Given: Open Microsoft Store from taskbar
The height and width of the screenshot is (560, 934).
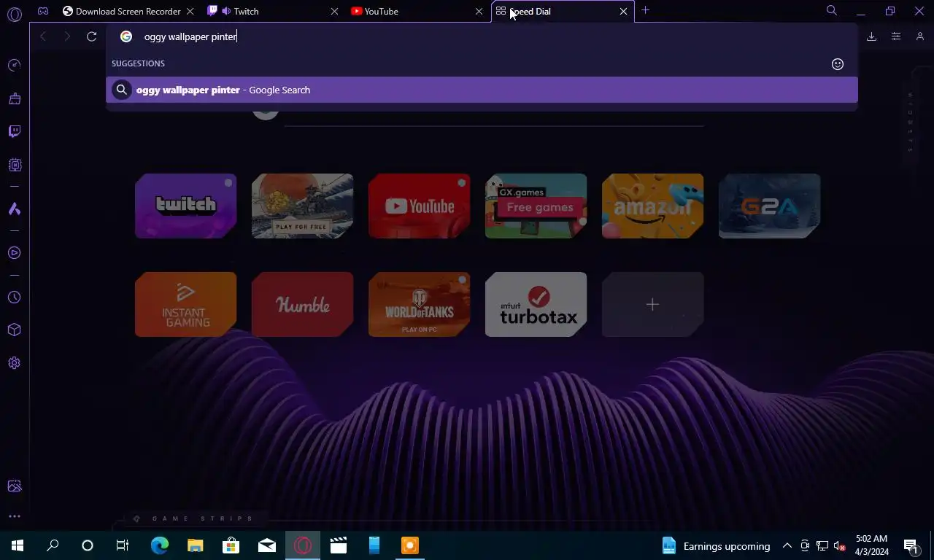Looking at the screenshot, I should point(231,545).
